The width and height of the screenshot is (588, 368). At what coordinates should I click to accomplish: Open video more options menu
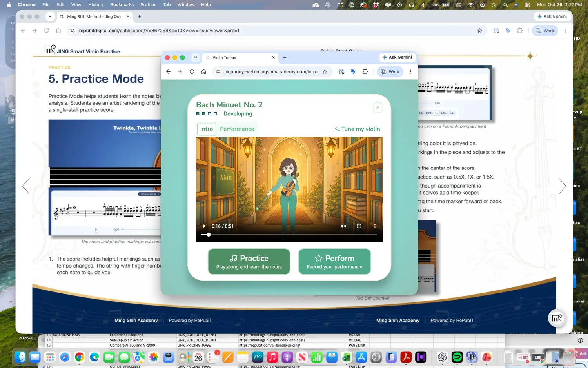pos(375,226)
